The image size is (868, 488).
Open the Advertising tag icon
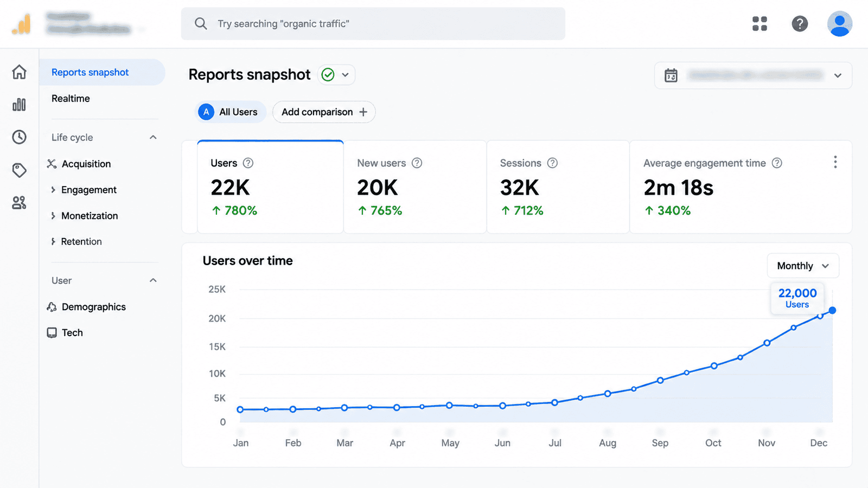[20, 170]
